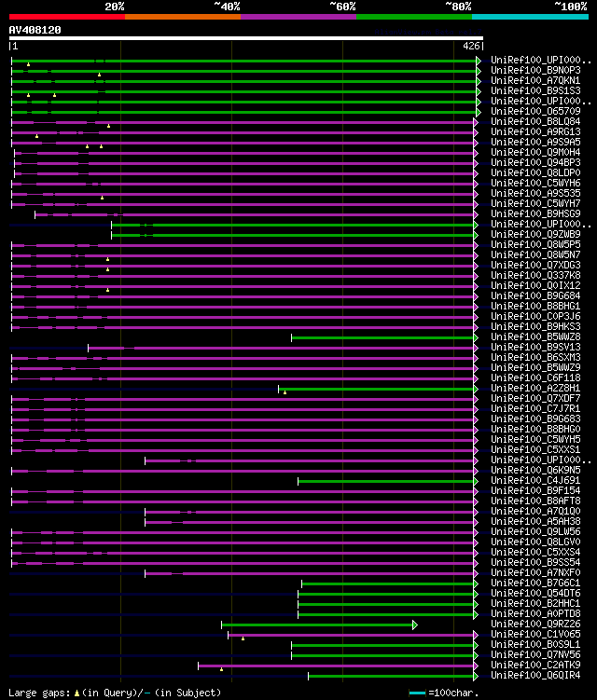The width and height of the screenshot is (597, 700).
Task: Select the UniRef100_B7G6C1 label
Action: (x=535, y=583)
